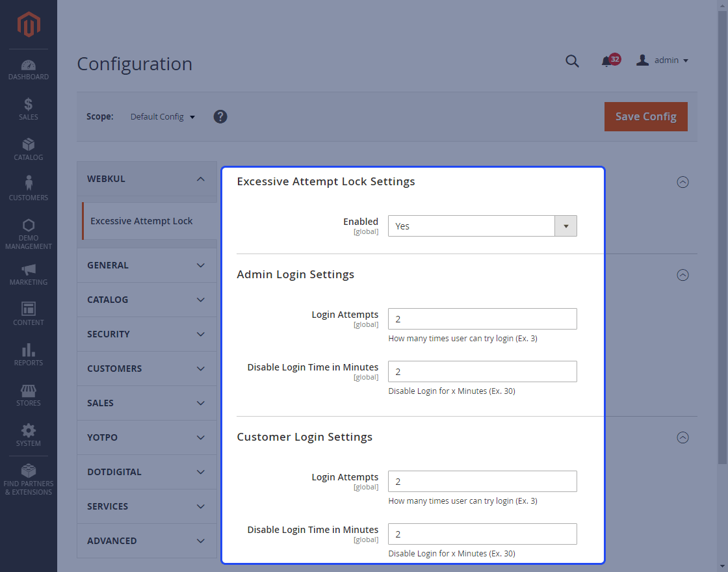Viewport: 728px width, 572px height.
Task: Collapse the WEBKUL config tab
Action: click(147, 179)
